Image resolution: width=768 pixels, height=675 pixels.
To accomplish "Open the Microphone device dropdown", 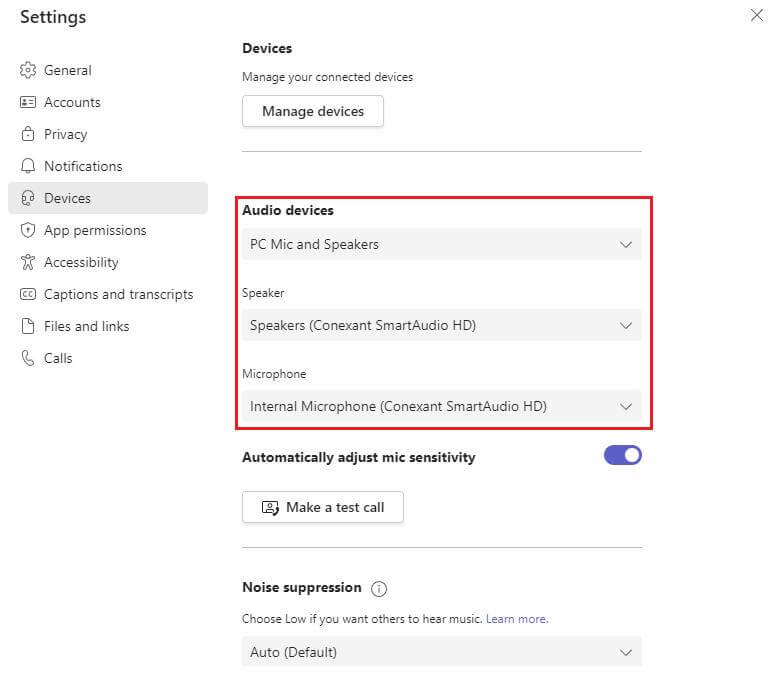I will [442, 406].
